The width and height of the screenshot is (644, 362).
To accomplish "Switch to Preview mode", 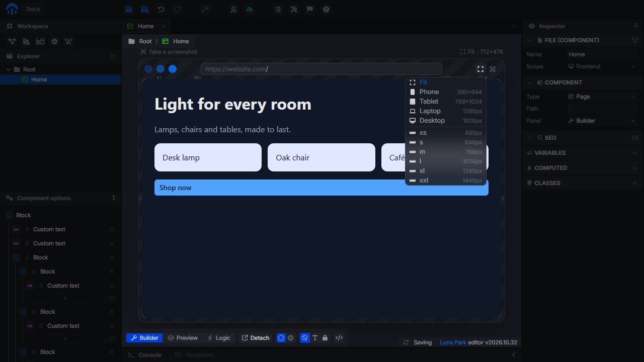I will (182, 338).
